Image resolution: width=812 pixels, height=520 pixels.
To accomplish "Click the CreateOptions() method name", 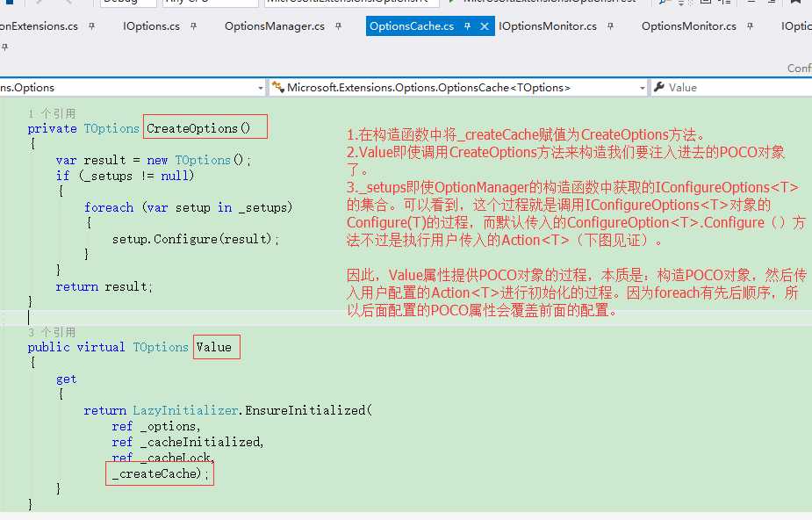I will point(198,128).
